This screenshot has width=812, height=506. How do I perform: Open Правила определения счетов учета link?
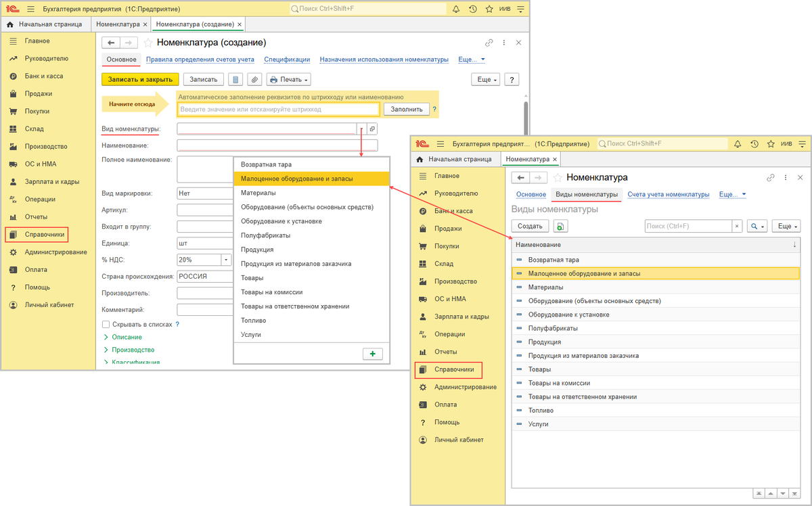click(x=200, y=60)
